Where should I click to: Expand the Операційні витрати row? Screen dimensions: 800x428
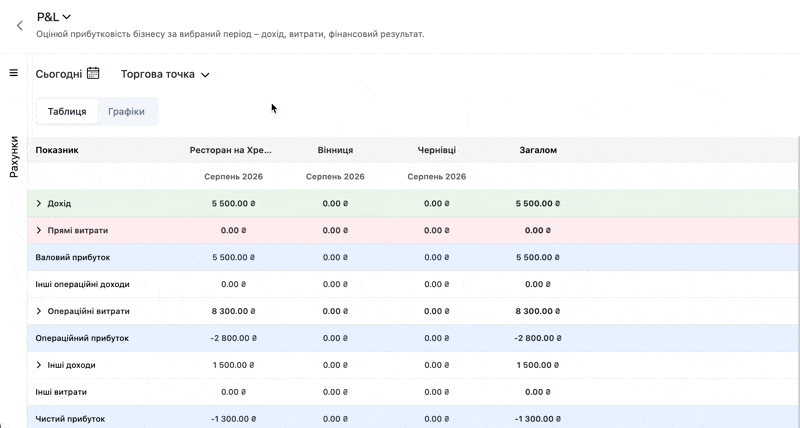point(39,311)
